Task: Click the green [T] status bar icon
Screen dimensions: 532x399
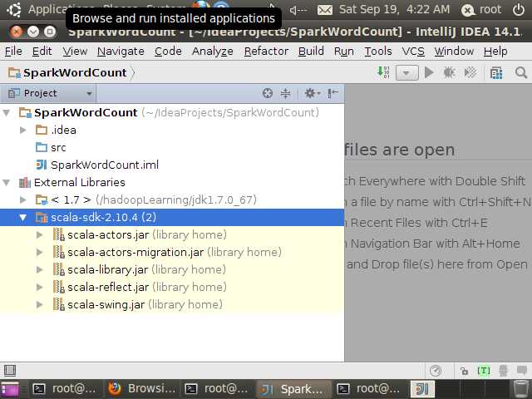Action: [x=484, y=371]
